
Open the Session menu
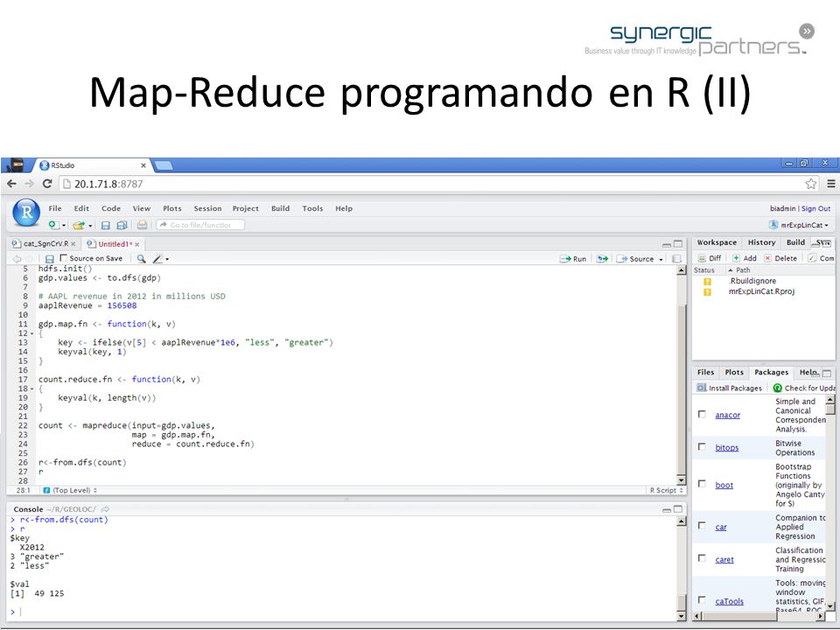[x=207, y=208]
